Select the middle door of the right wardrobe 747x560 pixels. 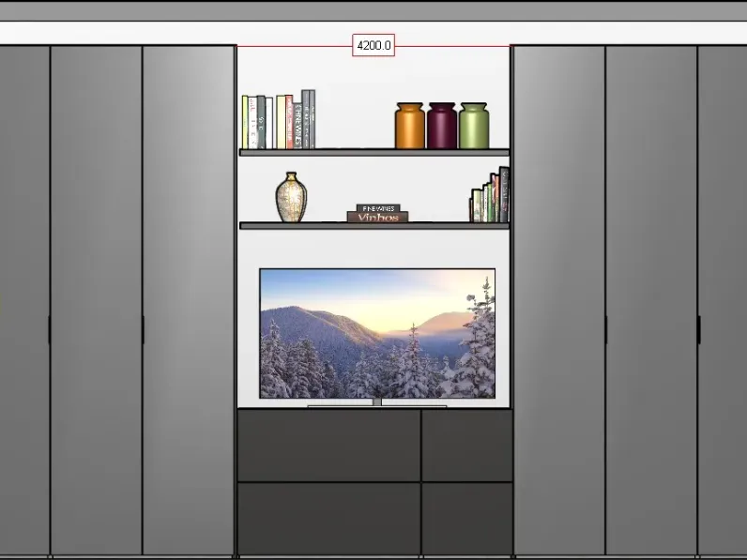tap(651, 300)
